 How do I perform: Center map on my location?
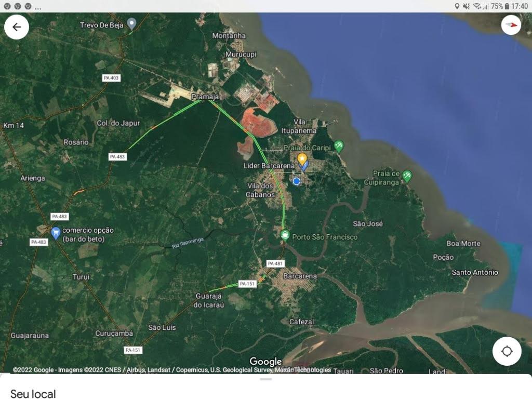(507, 351)
